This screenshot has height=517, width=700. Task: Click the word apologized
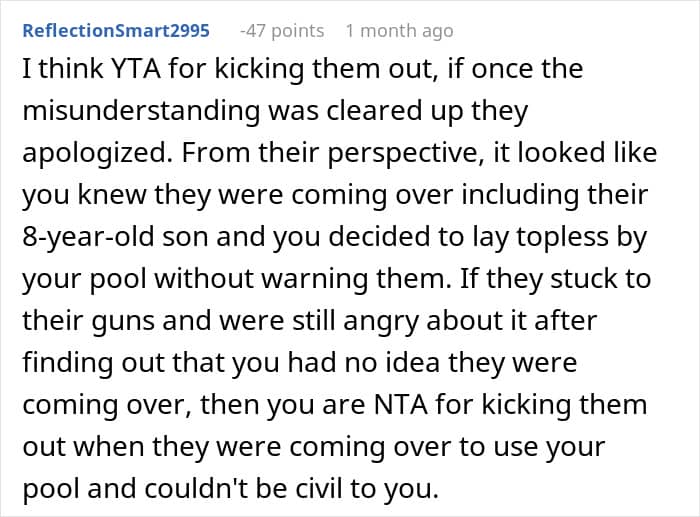97,154
